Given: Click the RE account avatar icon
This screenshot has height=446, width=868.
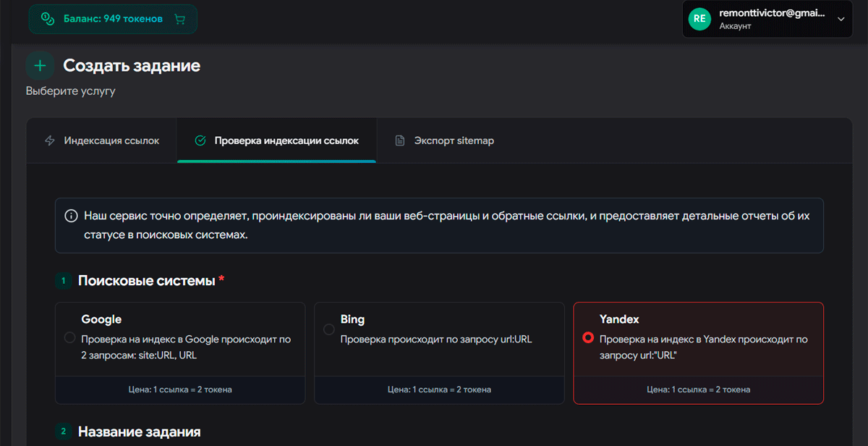Looking at the screenshot, I should coord(699,18).
